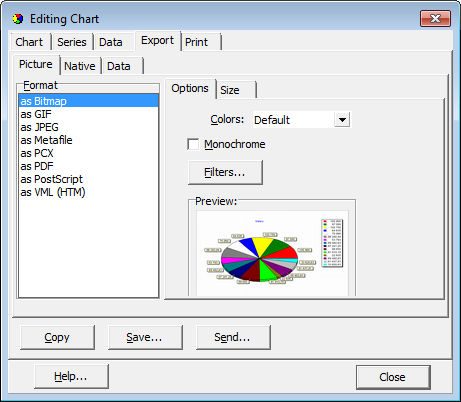
Task: Click the Save... button
Action: coord(145,337)
